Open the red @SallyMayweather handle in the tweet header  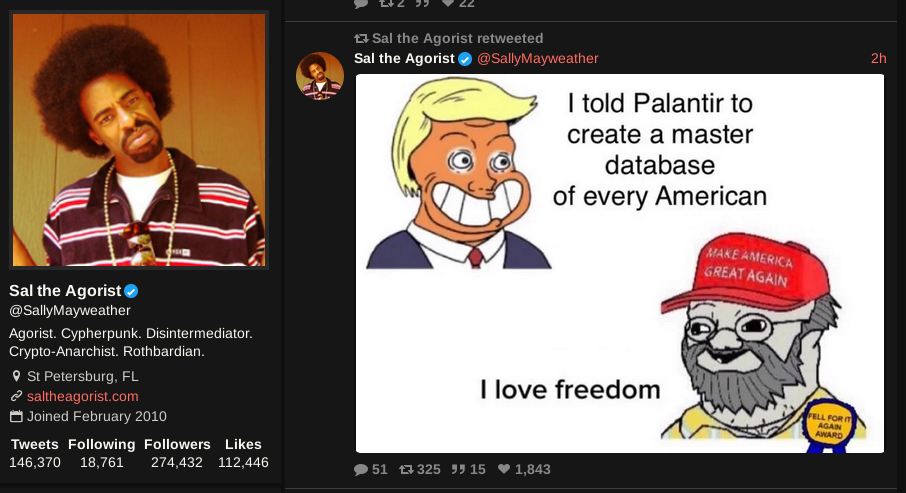click(x=537, y=59)
